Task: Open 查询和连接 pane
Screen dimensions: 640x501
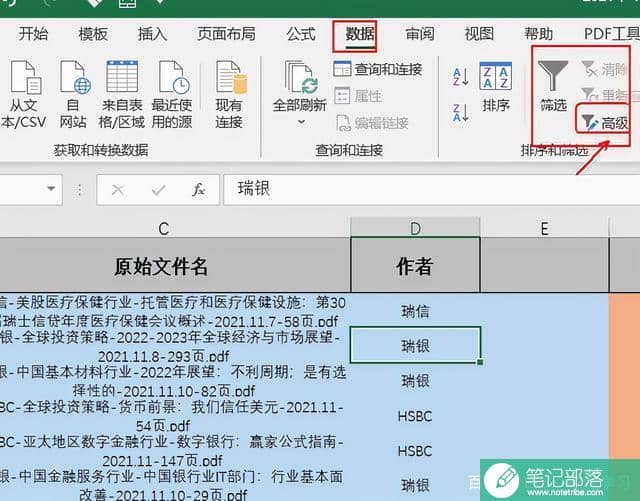Action: (x=378, y=69)
